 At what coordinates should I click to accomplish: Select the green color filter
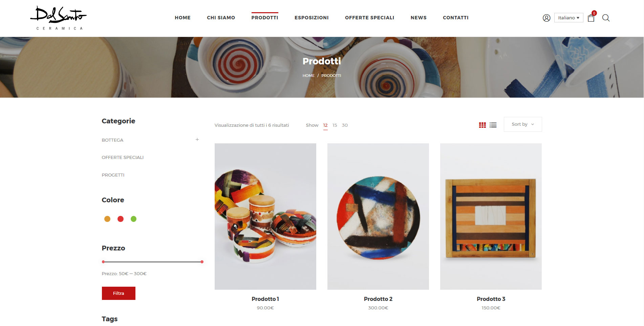(x=134, y=219)
